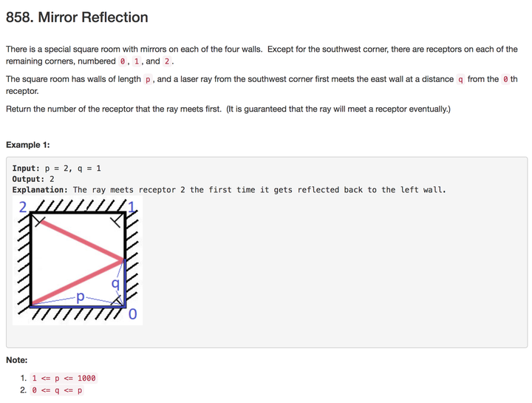532x403 pixels.
Task: Click the "Note:" heading
Action: coord(16,360)
